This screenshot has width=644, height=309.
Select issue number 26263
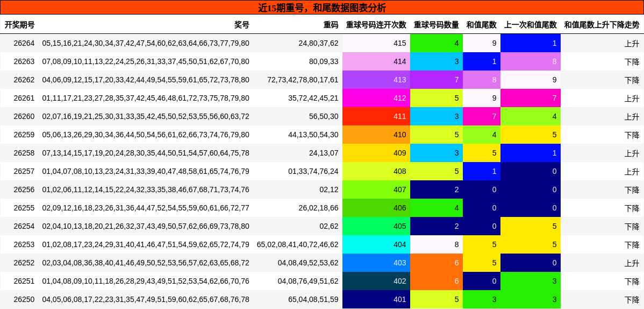point(24,62)
